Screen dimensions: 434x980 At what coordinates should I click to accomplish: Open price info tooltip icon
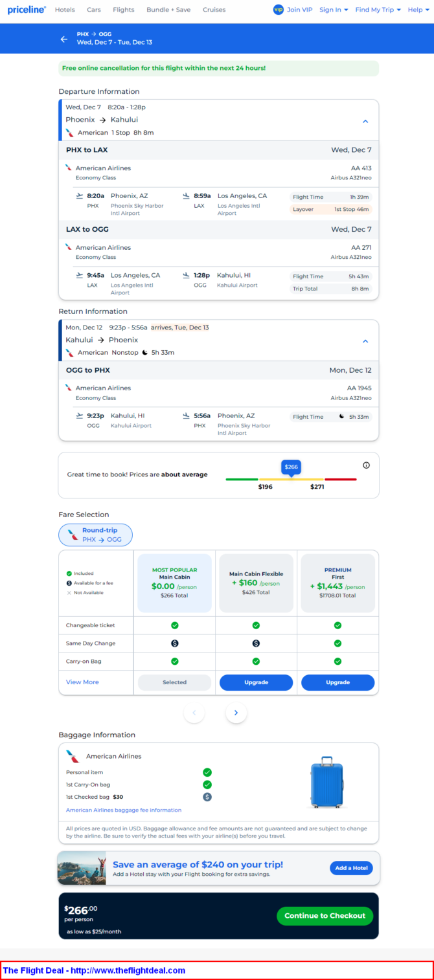[366, 465]
